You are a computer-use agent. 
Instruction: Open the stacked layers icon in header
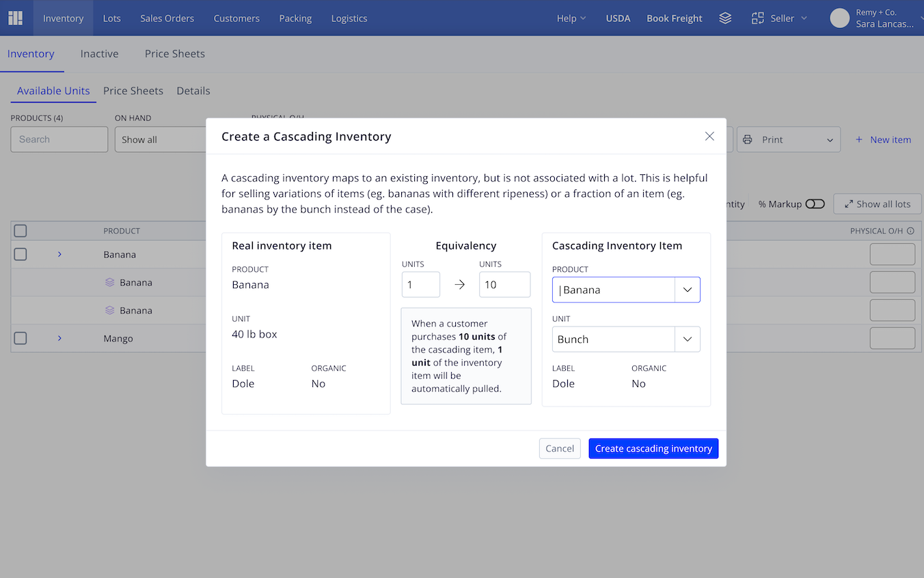tap(725, 18)
